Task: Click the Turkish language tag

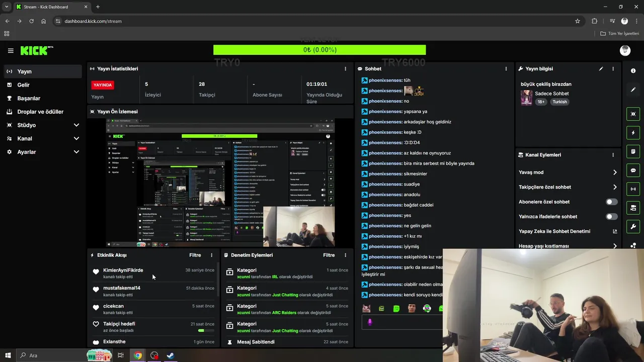Action: click(559, 102)
